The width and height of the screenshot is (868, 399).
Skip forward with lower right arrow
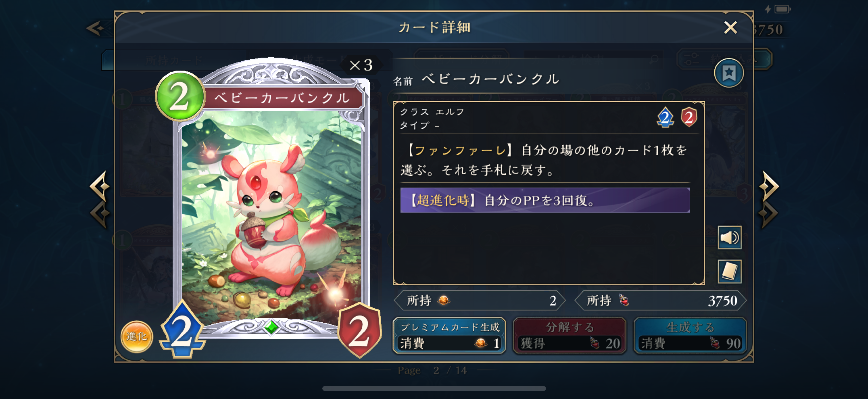768,214
